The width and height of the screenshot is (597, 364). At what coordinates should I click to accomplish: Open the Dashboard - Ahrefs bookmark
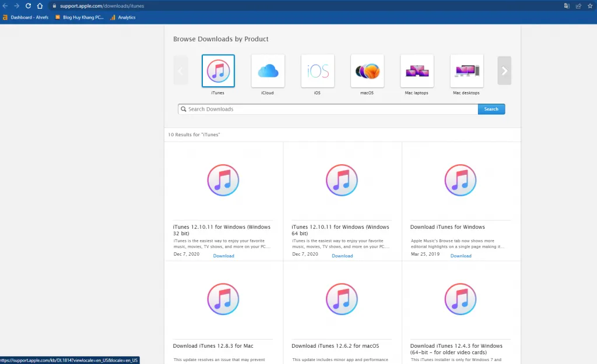tap(26, 17)
